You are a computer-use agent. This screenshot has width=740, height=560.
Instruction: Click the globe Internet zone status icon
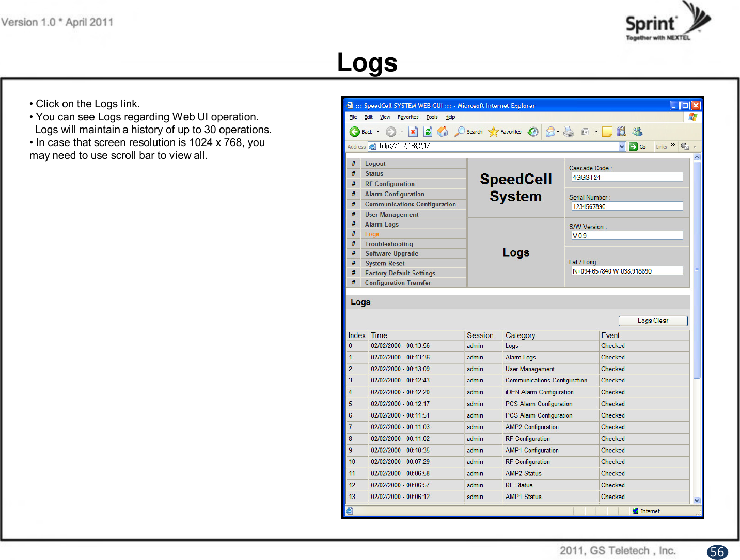point(635,511)
